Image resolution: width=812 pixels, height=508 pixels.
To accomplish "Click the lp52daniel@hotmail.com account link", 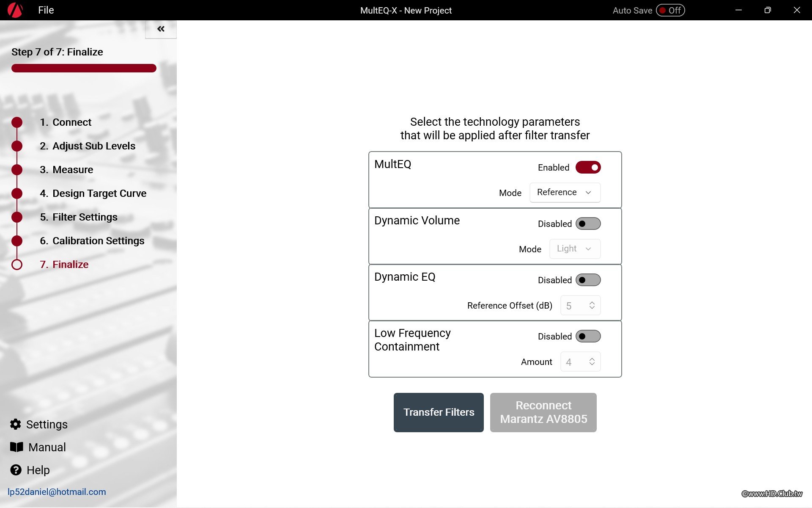I will 57,492.
